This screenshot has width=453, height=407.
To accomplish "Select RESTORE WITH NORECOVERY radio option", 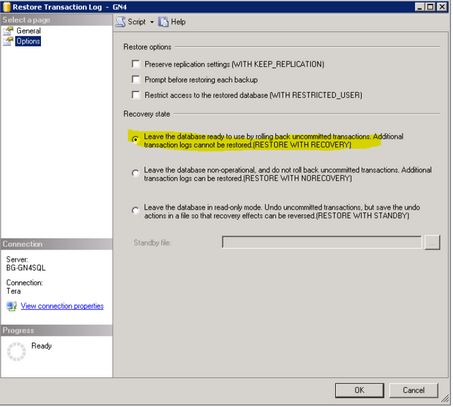I will tap(135, 173).
